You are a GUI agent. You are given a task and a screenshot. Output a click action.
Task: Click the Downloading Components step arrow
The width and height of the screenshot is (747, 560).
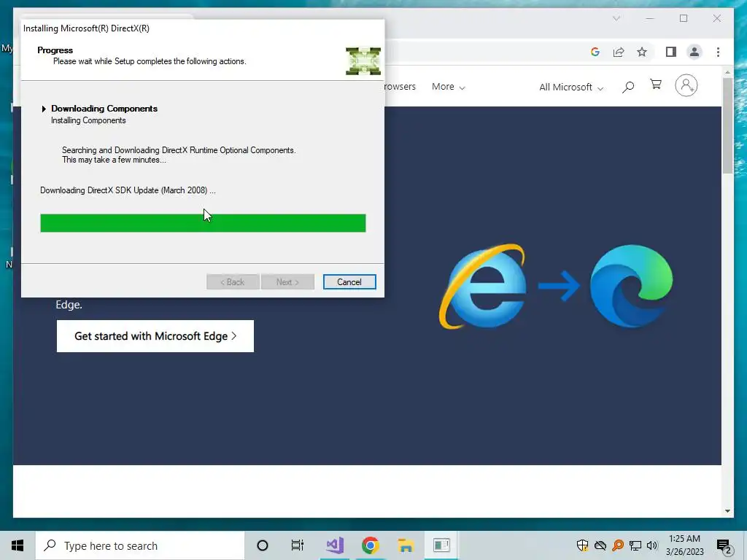pyautogui.click(x=44, y=109)
